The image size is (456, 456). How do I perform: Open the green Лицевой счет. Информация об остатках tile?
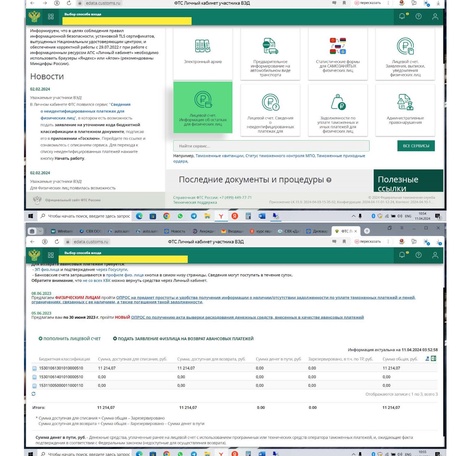[203, 107]
